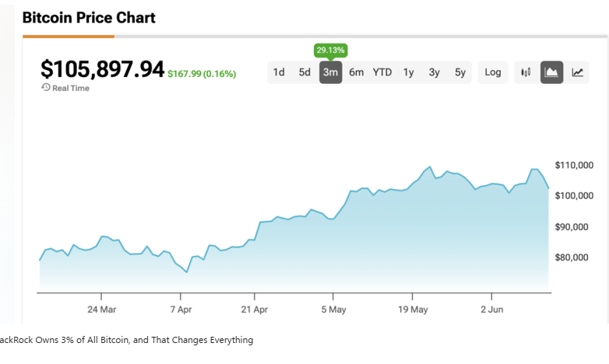Click the Bitcoin Price Chart heading
This screenshot has width=609, height=364.
coord(89,17)
